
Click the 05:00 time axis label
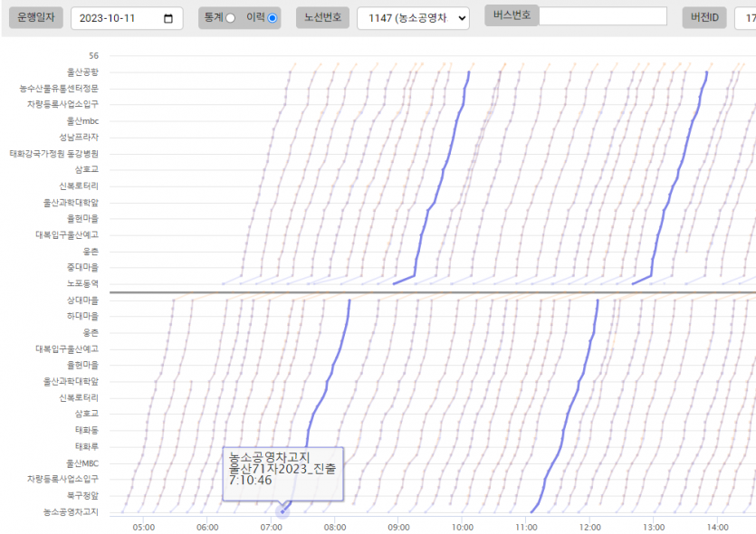(144, 526)
